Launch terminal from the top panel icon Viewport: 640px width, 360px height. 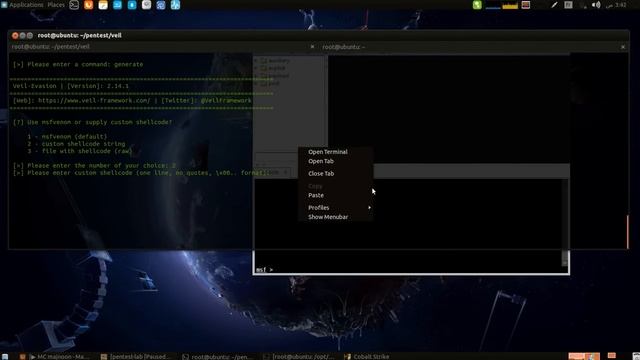coord(74,5)
